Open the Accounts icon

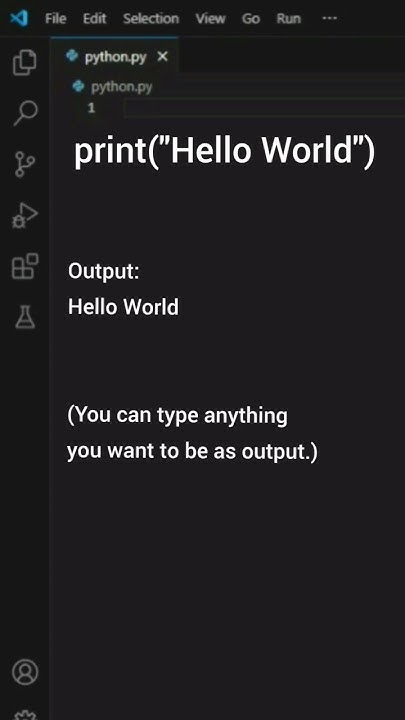[x=25, y=672]
